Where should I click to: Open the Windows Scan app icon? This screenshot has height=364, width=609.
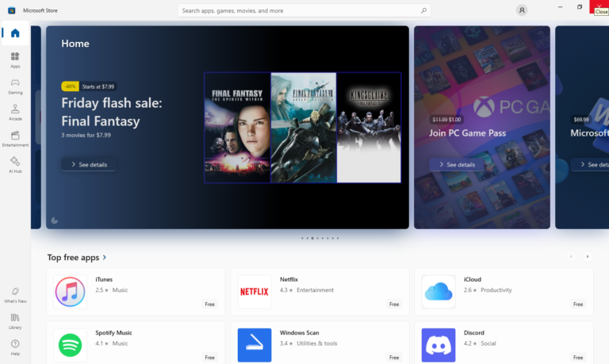pos(255,345)
